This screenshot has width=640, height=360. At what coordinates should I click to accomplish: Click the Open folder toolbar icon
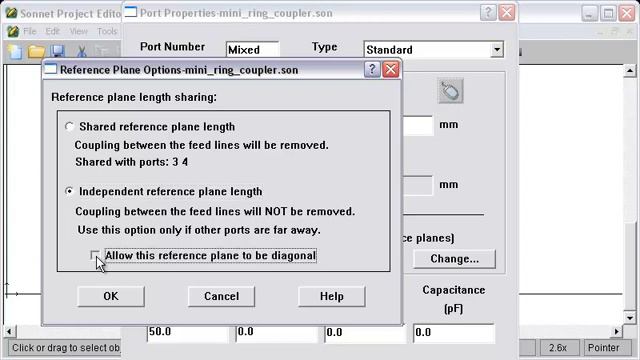point(36,51)
